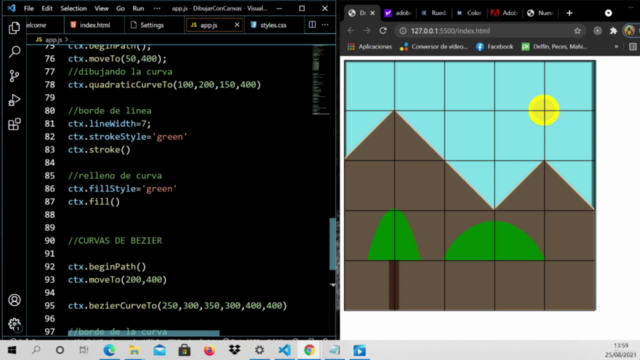This screenshot has height=360, width=640.
Task: Open Conversor de video bookmark
Action: (433, 47)
